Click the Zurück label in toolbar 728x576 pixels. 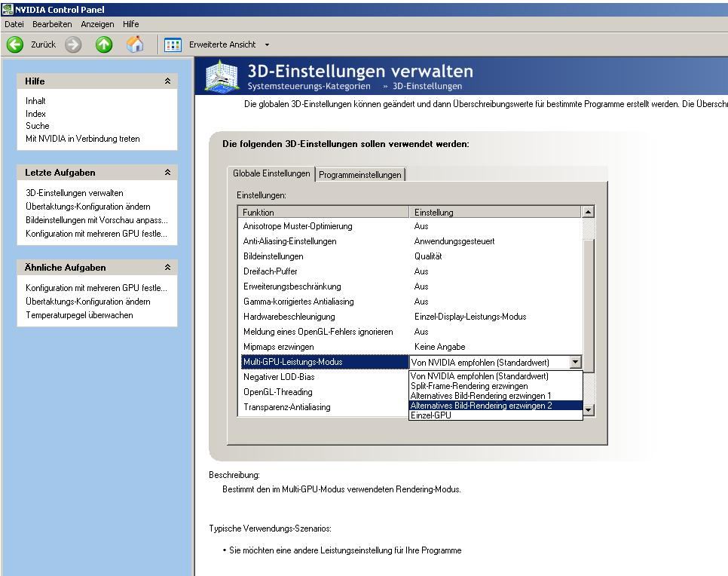tap(43, 44)
